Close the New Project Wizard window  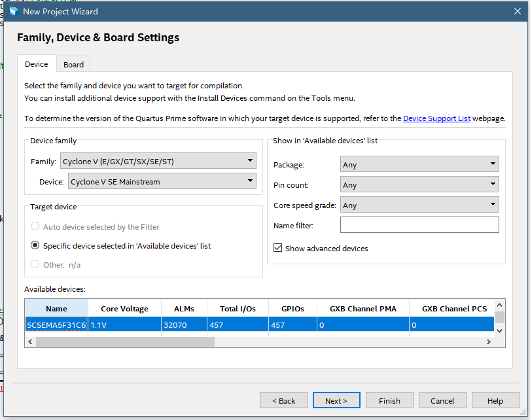[x=515, y=11]
